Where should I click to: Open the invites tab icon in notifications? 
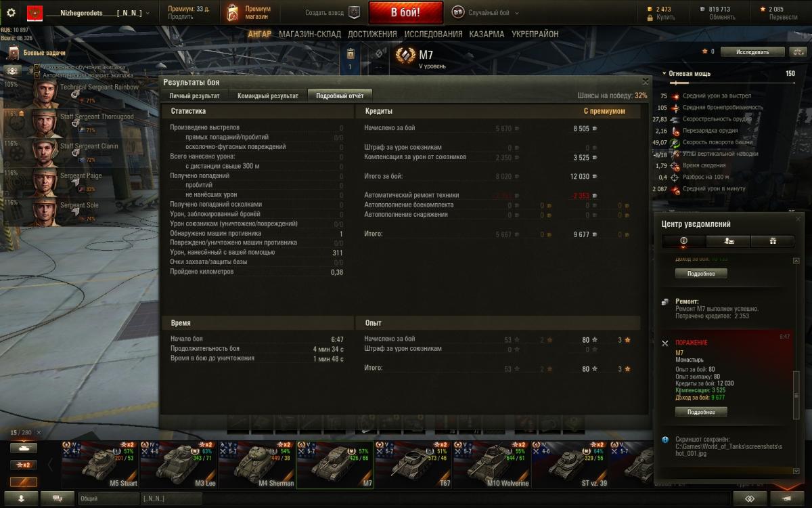(728, 240)
